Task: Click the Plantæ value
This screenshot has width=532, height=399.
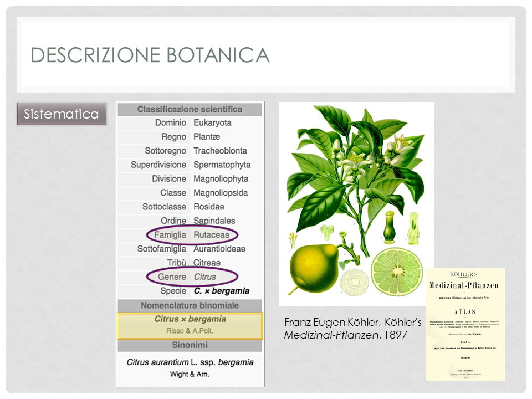Action: pyautogui.click(x=207, y=137)
